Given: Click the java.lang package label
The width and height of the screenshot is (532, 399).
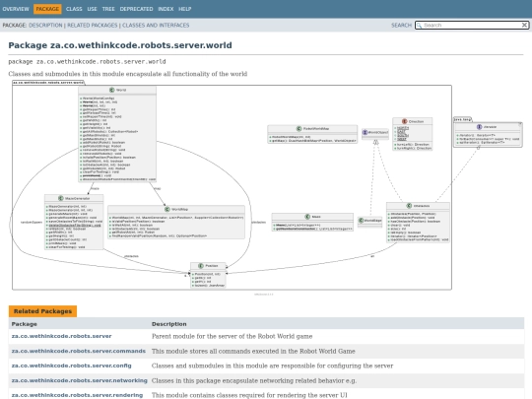Looking at the screenshot, I should tap(462, 119).
